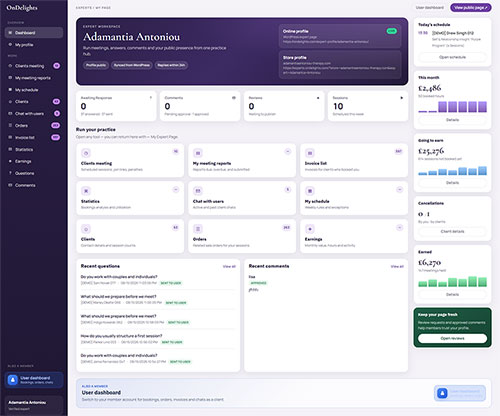The width and height of the screenshot is (500, 416).
Task: Click the My schedule tile icon
Action: pyautogui.click(x=310, y=191)
